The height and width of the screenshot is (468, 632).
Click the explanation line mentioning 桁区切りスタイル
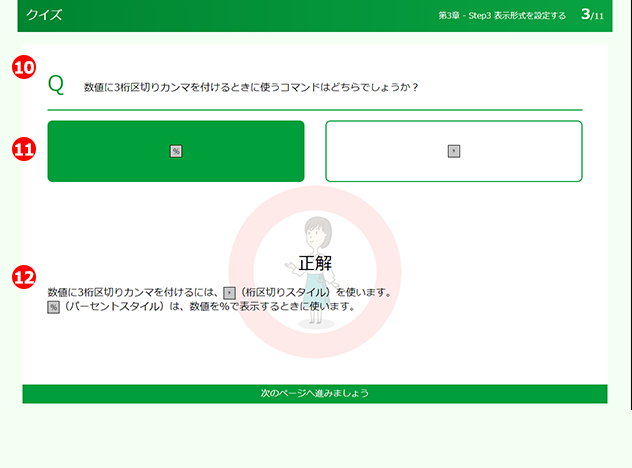[220, 293]
